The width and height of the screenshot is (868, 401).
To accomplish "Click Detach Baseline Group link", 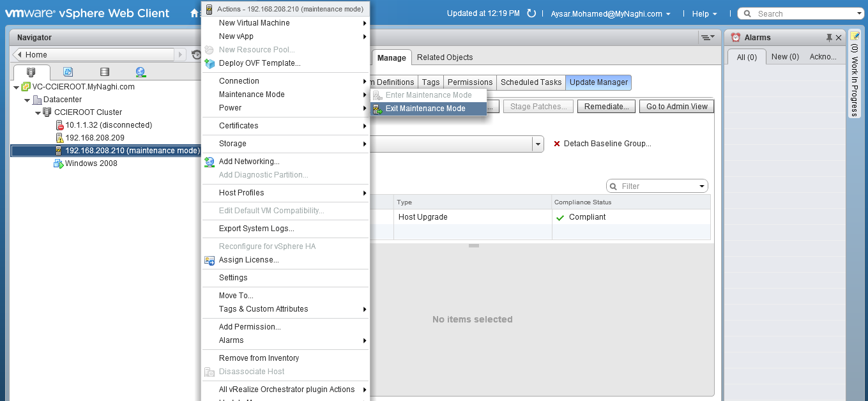I will coord(607,144).
